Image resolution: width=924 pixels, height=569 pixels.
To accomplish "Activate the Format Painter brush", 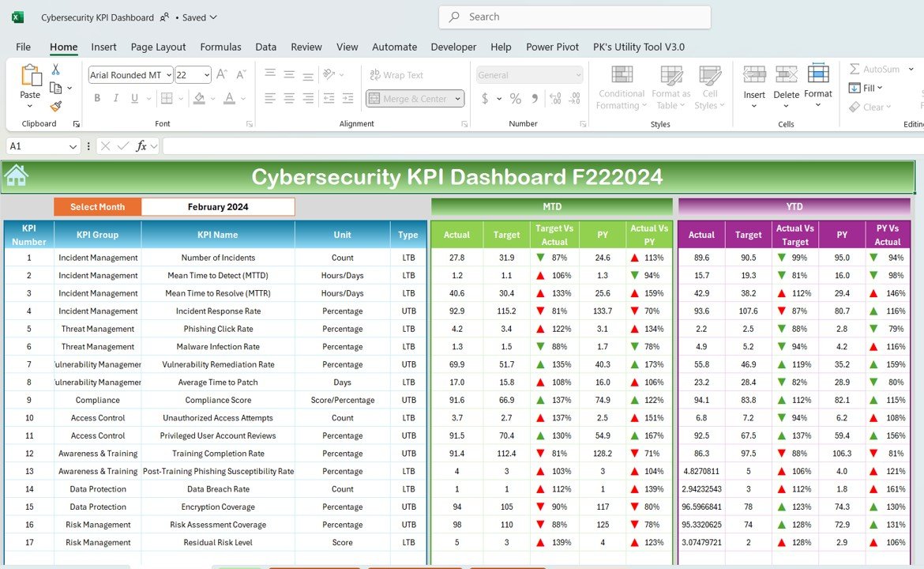I will point(56,106).
